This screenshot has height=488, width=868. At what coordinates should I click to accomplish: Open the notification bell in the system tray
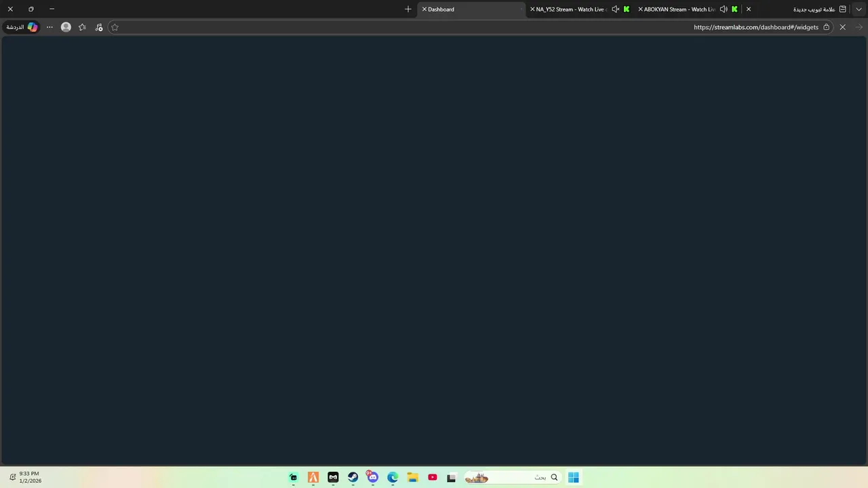(12, 477)
